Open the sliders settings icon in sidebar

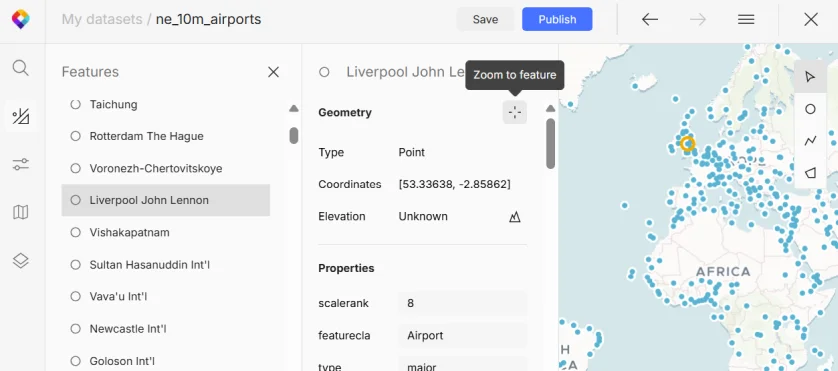(20, 164)
